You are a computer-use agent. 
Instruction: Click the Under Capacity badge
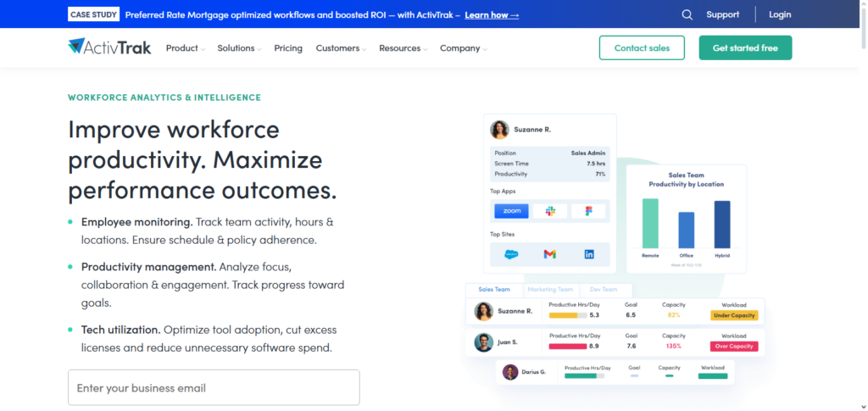734,315
